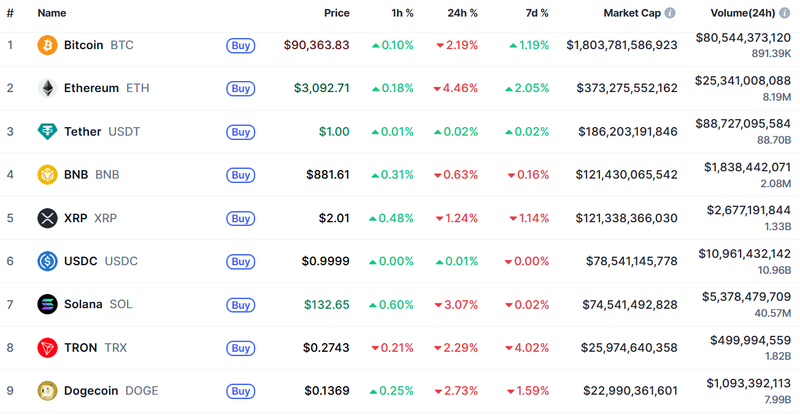Click the BNB logo icon
Viewport: 800px width, 415px height.
pos(47,175)
